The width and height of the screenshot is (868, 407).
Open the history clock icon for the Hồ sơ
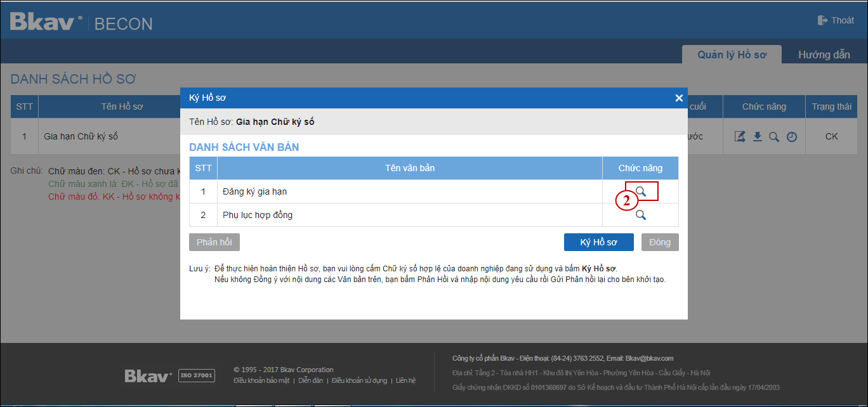(792, 136)
